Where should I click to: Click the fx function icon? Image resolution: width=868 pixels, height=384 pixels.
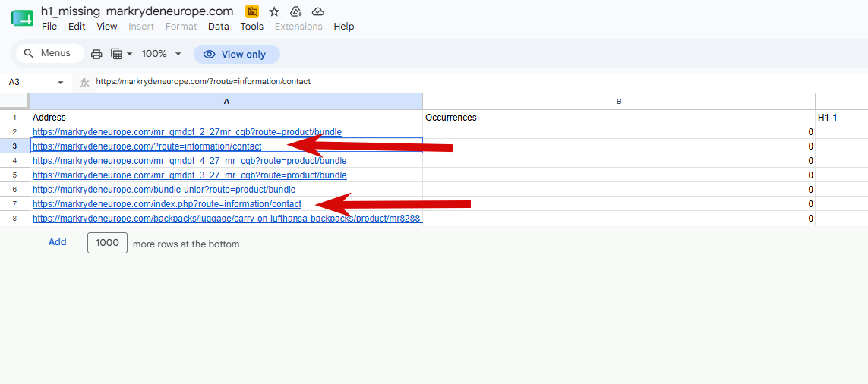[85, 83]
